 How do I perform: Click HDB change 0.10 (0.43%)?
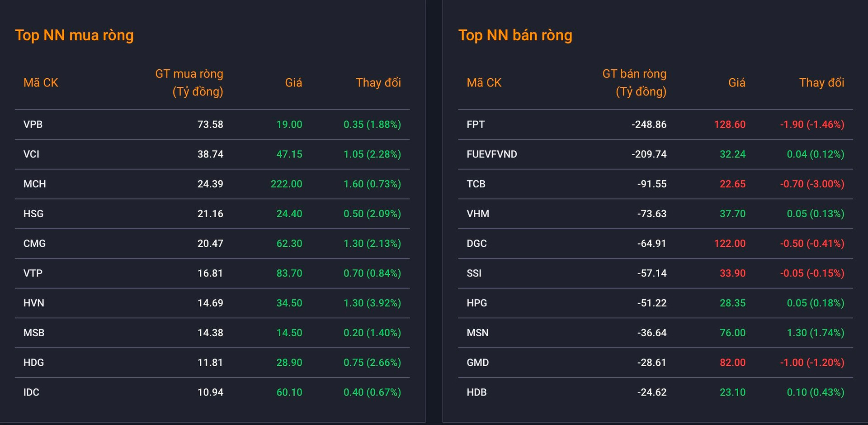click(x=816, y=392)
